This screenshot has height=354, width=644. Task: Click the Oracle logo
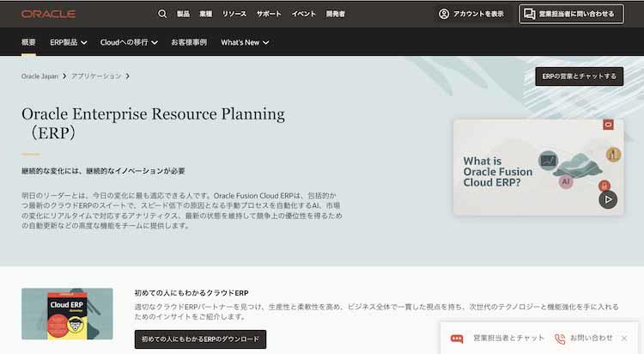(48, 14)
